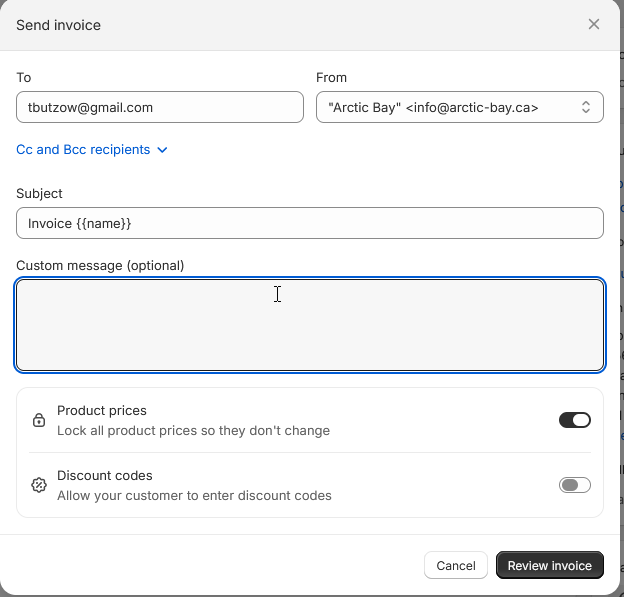624x597 pixels.
Task: Click into the Subject field
Action: click(x=310, y=223)
